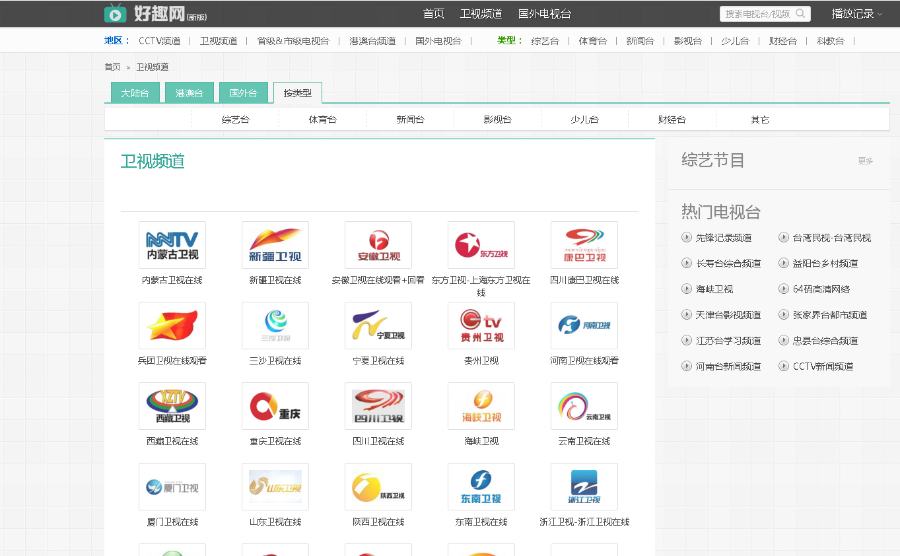The height and width of the screenshot is (556, 900).
Task: Click play icon beside 先锋记录频道
Action: click(686, 238)
